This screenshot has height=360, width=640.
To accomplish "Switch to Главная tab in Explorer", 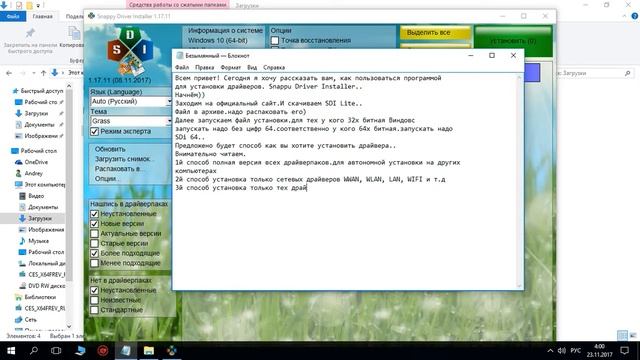I will [42, 16].
